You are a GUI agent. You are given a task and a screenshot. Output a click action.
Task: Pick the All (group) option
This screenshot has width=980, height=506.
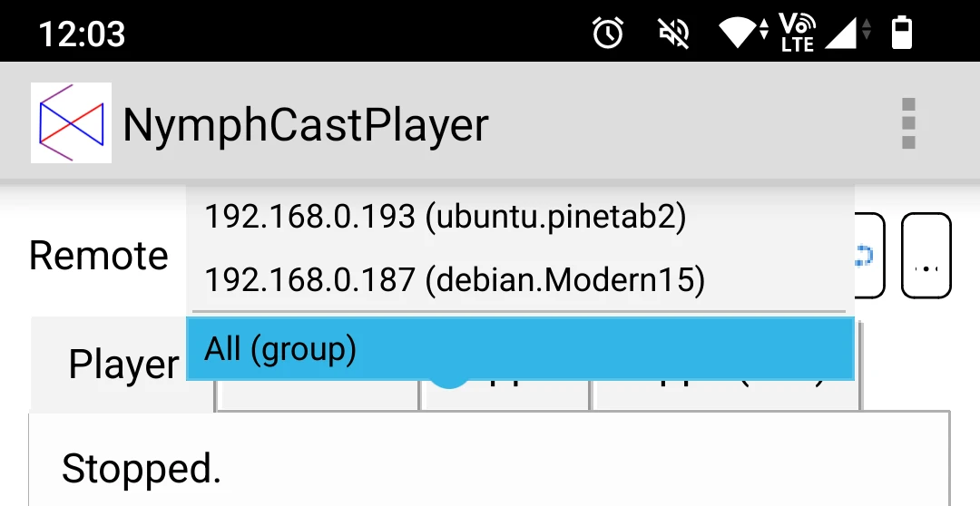pyautogui.click(x=520, y=349)
